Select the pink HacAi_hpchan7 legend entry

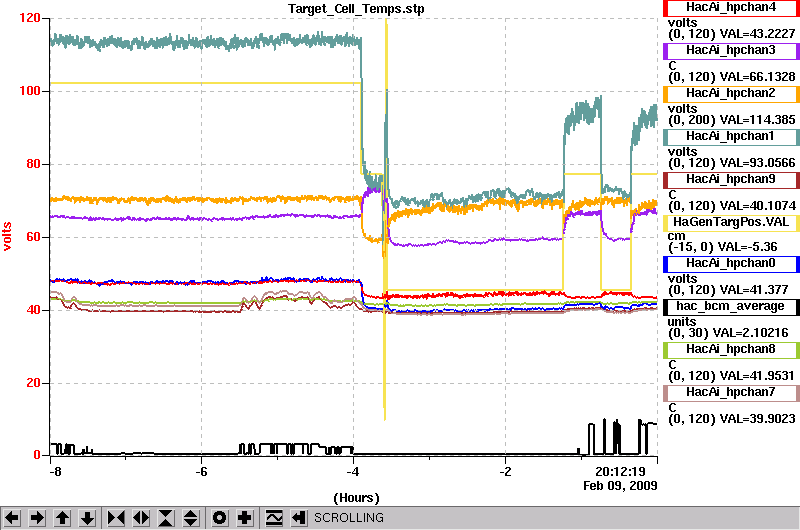point(731,392)
